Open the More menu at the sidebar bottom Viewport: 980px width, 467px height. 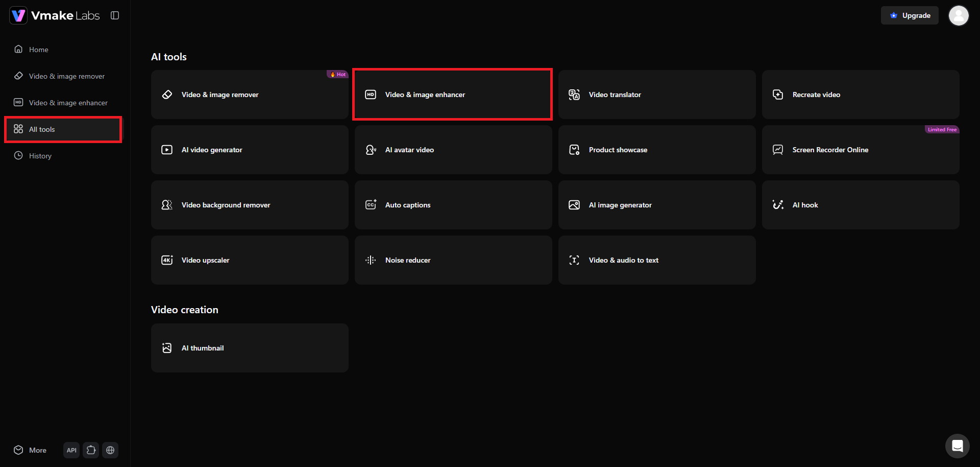pos(30,450)
